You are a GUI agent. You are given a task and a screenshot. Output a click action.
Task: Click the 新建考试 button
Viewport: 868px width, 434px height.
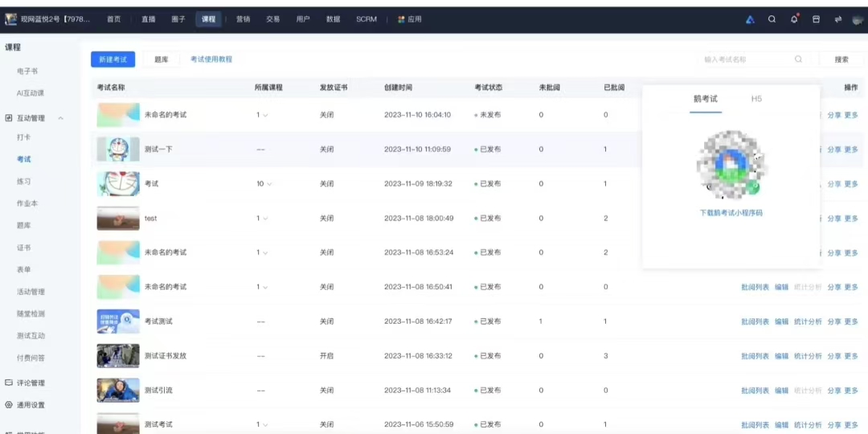[x=113, y=59]
